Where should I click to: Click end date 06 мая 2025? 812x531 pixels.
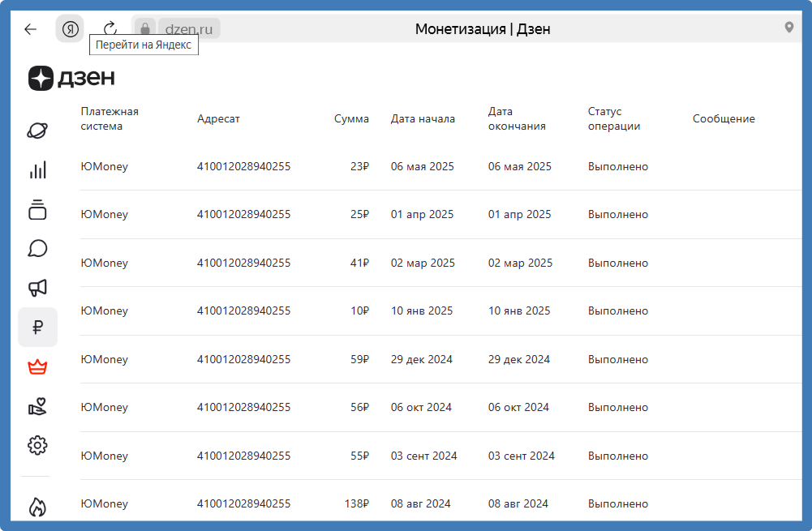pyautogui.click(x=519, y=167)
